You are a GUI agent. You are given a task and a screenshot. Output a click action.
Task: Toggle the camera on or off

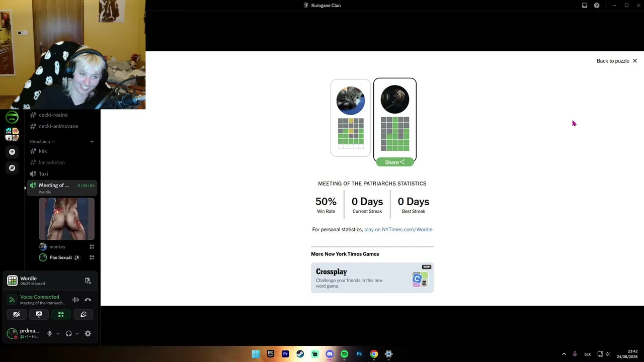pyautogui.click(x=17, y=314)
